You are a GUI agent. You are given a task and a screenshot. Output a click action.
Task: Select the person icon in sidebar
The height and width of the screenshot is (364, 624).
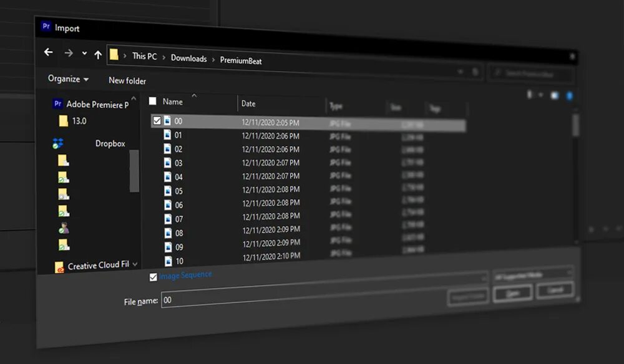[x=64, y=228]
